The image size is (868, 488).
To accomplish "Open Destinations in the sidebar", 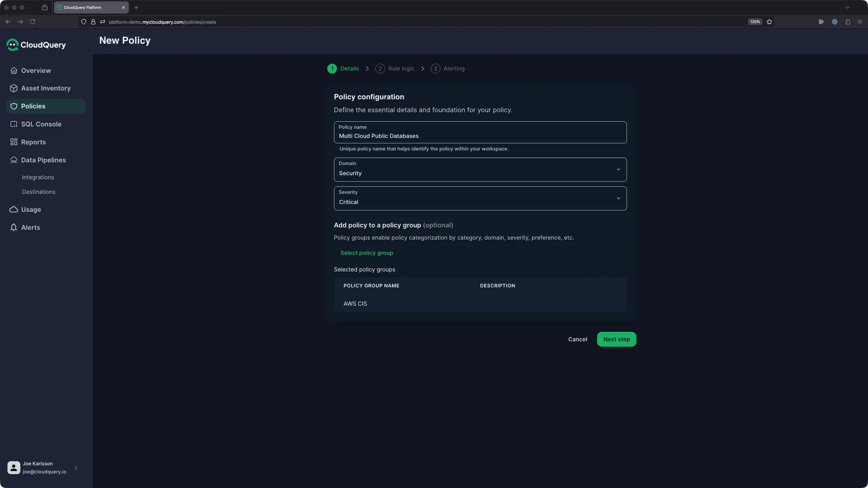I will pyautogui.click(x=38, y=192).
